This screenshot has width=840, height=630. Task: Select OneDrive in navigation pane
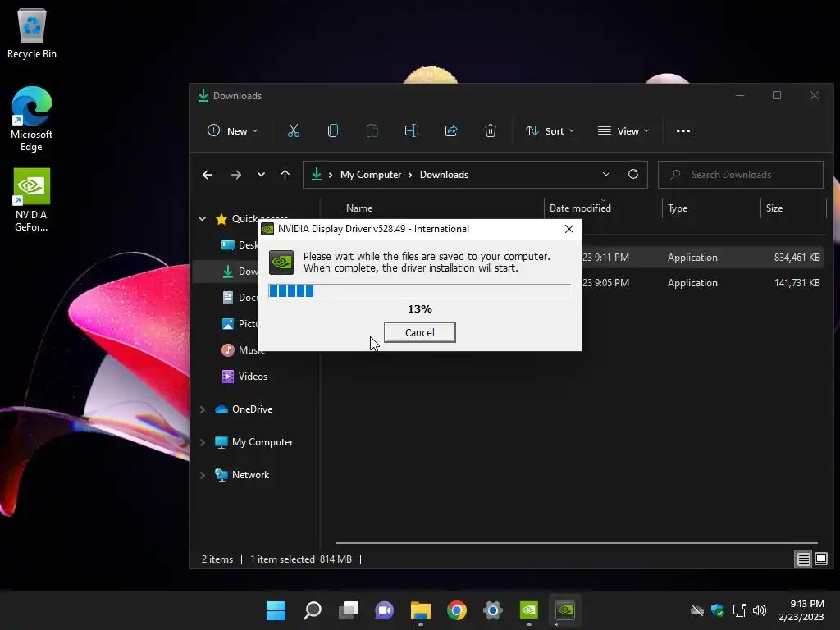[x=244, y=409]
